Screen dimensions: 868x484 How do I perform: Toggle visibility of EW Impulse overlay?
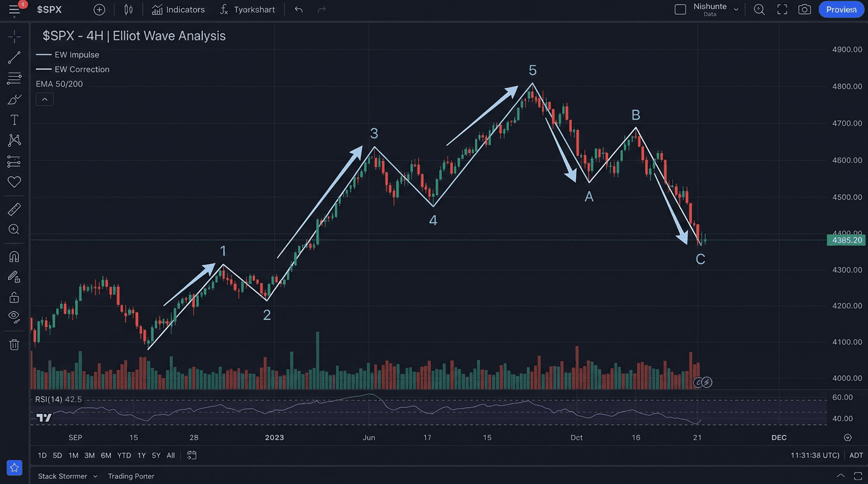tap(68, 55)
